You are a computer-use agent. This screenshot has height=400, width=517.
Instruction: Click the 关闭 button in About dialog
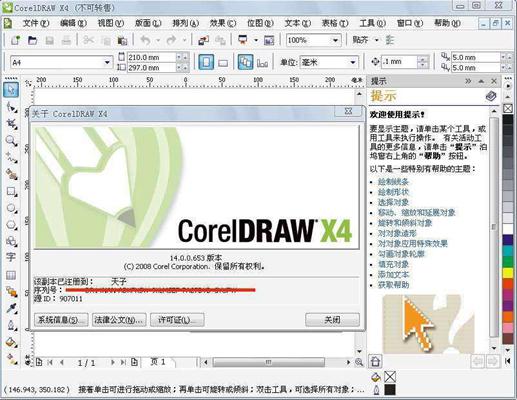pos(332,320)
